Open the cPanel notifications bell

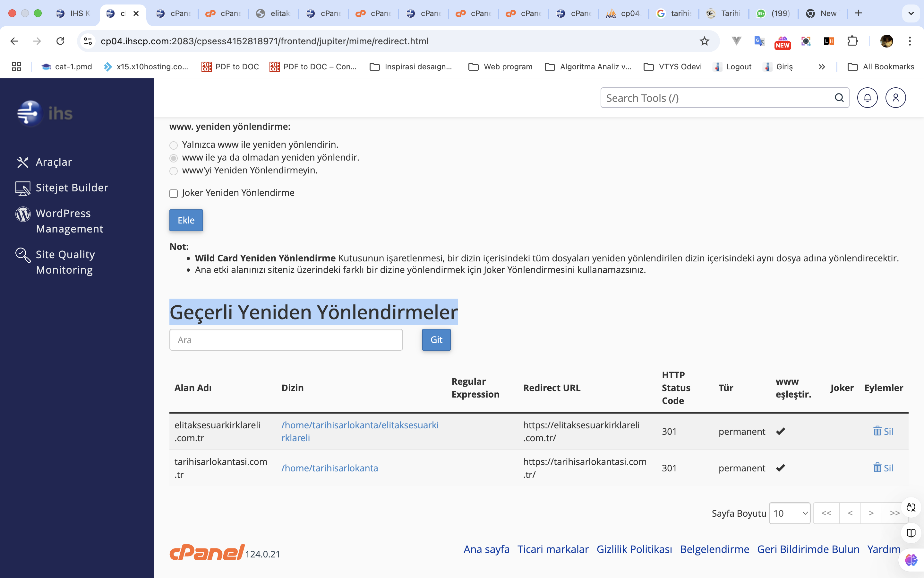[x=868, y=98]
